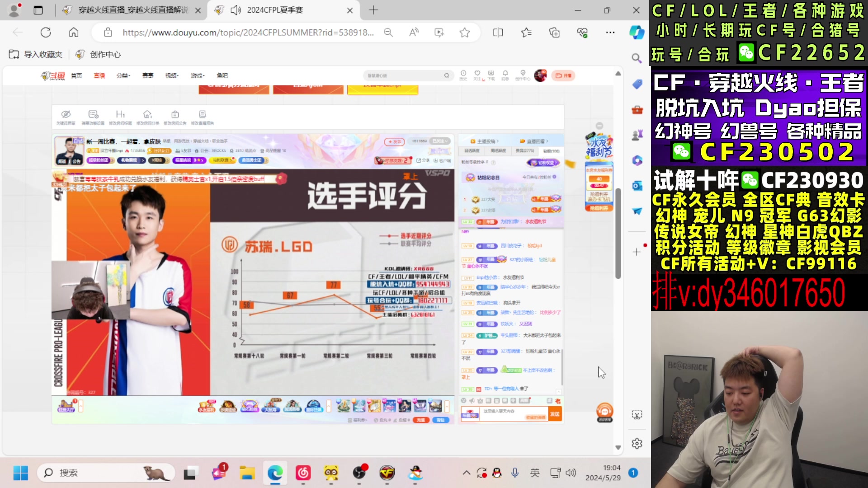The width and height of the screenshot is (868, 488).
Task: Collapse the welfare festival widget
Action: click(x=599, y=126)
